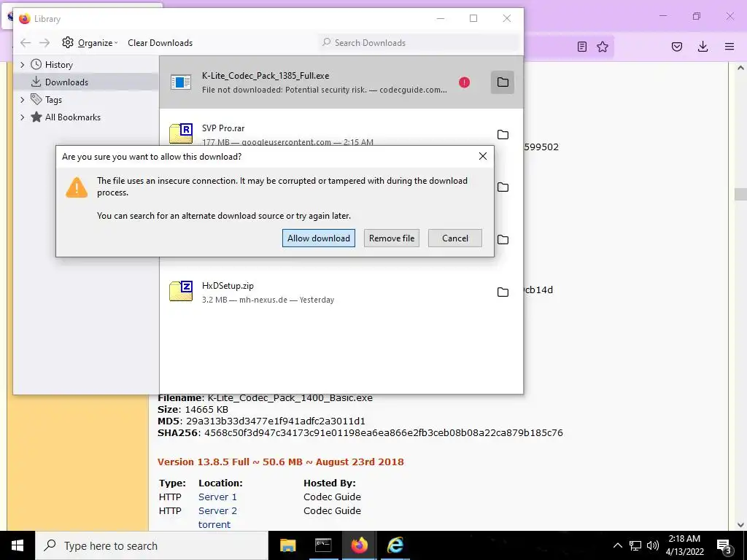Open the Organize menu
The width and height of the screenshot is (747, 560).
pos(90,43)
